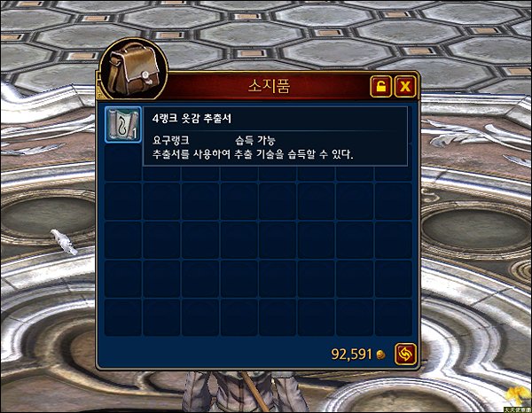532x413 pixels.
Task: Click the description line starting with 추출서를 사용하여
Action: click(x=253, y=154)
